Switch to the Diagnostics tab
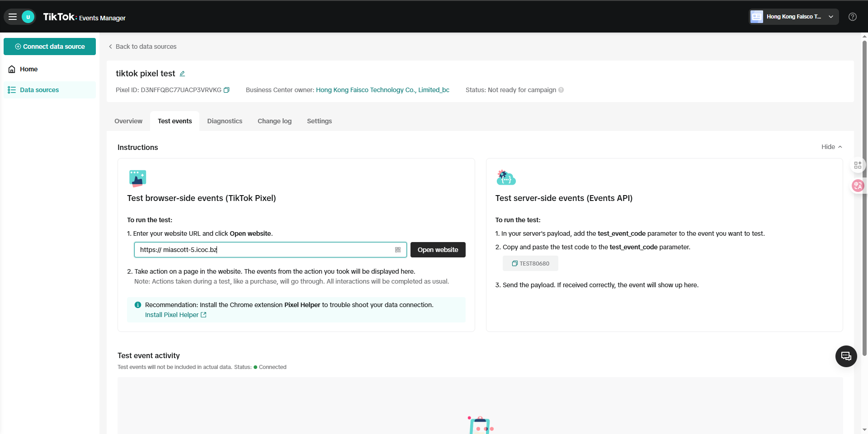This screenshot has height=434, width=868. [225, 121]
